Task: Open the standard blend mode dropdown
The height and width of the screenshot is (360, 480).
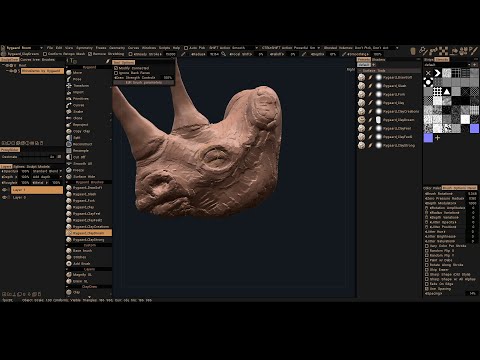Action: pos(47,171)
